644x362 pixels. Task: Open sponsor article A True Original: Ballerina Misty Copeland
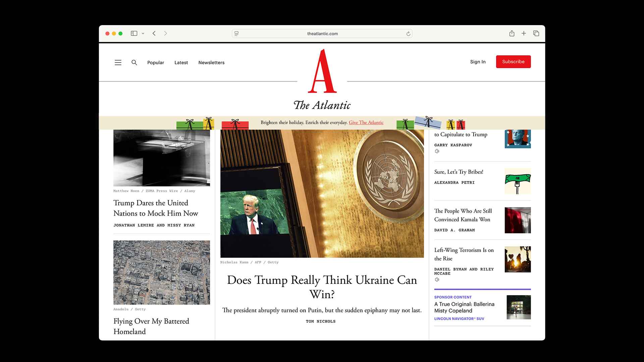coord(464,307)
